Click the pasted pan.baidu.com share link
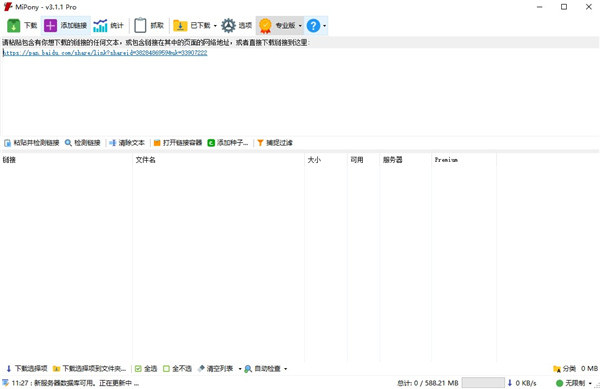The height and width of the screenshot is (389, 600). tap(105, 53)
